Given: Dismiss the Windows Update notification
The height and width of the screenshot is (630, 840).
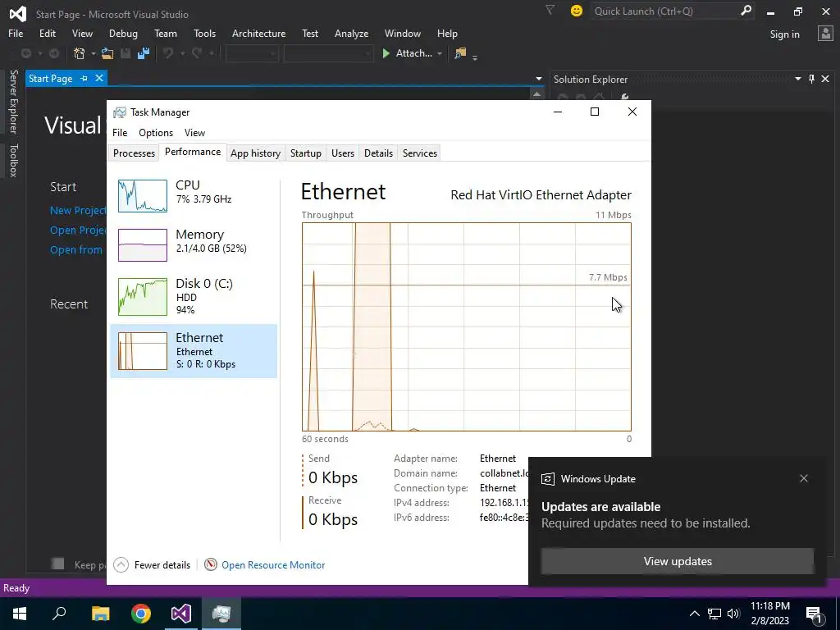Looking at the screenshot, I should coord(804,478).
